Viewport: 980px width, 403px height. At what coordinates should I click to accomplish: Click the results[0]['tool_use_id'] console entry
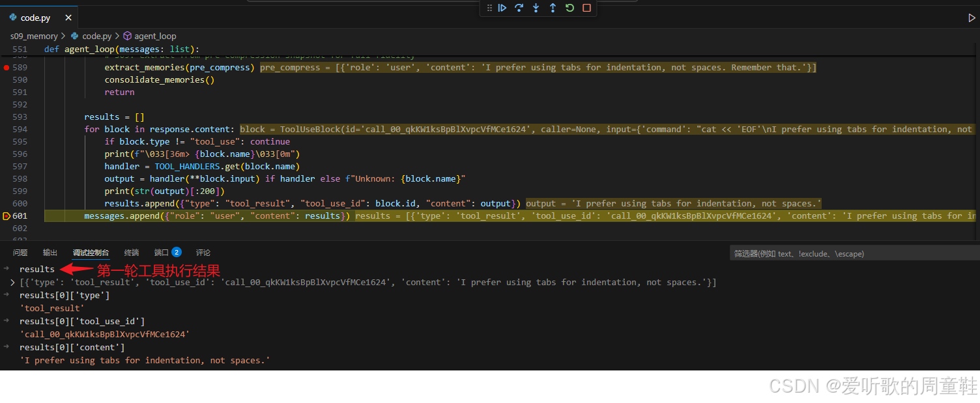(x=82, y=321)
